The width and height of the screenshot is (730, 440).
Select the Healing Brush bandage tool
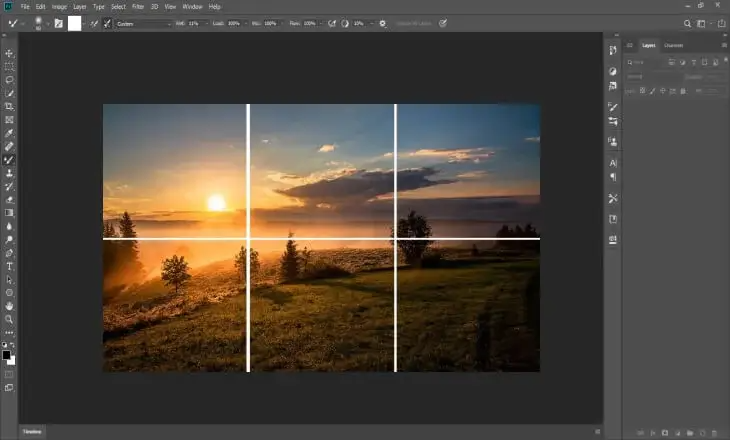pos(9,147)
